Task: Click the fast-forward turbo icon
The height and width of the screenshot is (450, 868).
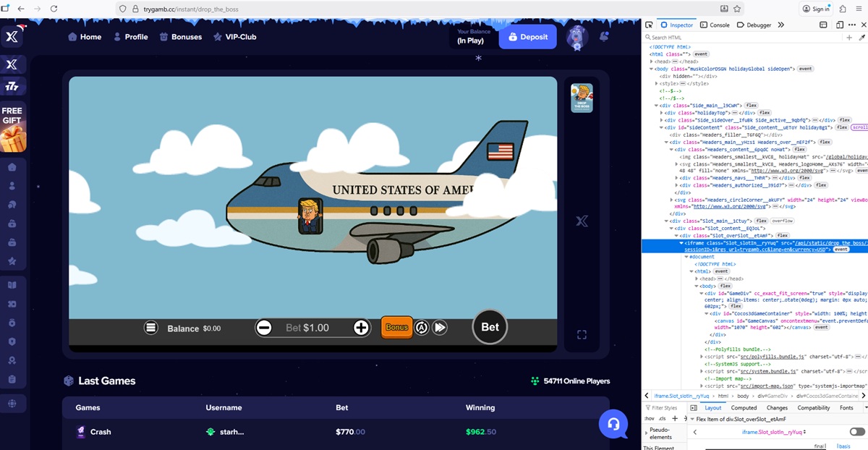Action: pyautogui.click(x=440, y=328)
